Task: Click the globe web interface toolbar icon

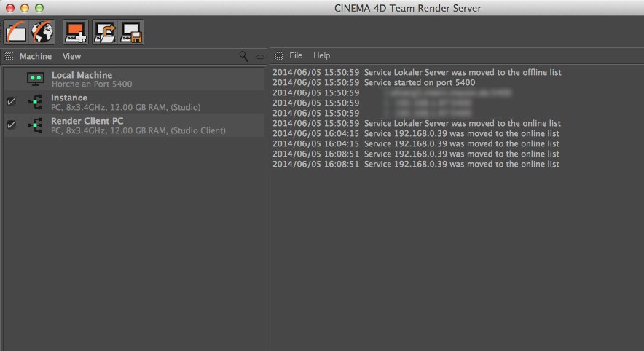Action: click(42, 32)
